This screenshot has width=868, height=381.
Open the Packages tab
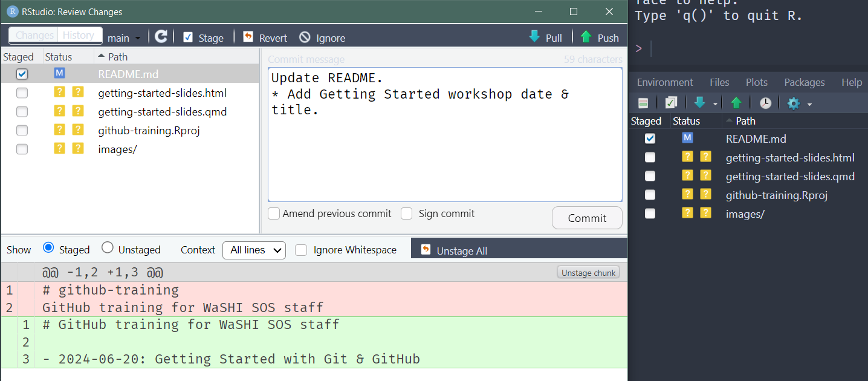coord(804,82)
